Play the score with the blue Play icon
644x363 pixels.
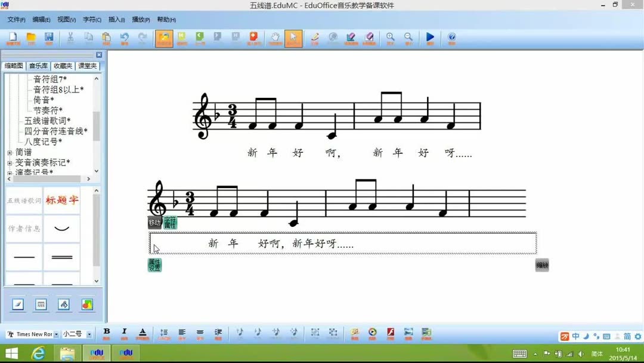click(431, 38)
